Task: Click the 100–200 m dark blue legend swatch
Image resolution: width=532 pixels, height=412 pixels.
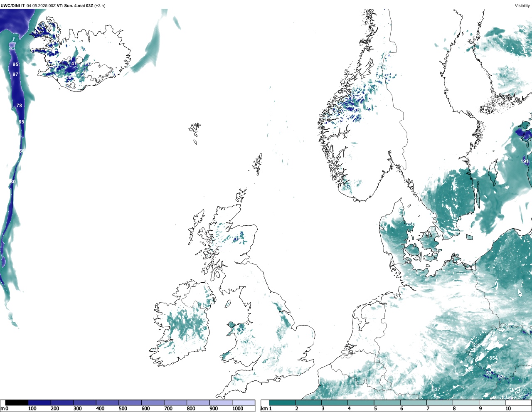Action: (x=39, y=402)
